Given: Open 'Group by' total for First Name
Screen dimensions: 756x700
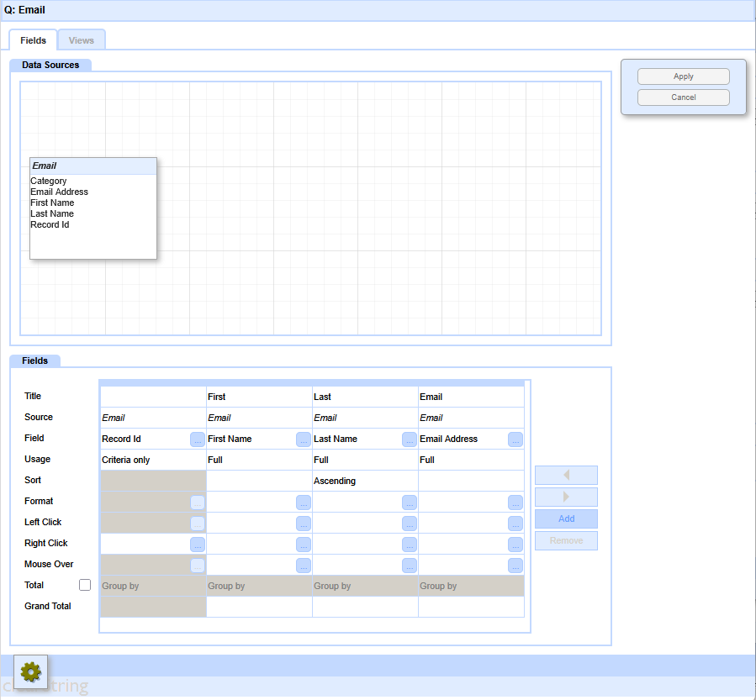Looking at the screenshot, I should coord(259,586).
